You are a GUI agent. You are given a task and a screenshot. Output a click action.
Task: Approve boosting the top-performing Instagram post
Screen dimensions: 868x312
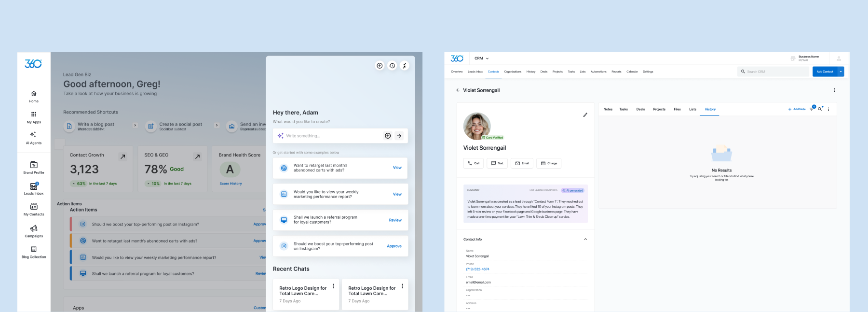(394, 246)
